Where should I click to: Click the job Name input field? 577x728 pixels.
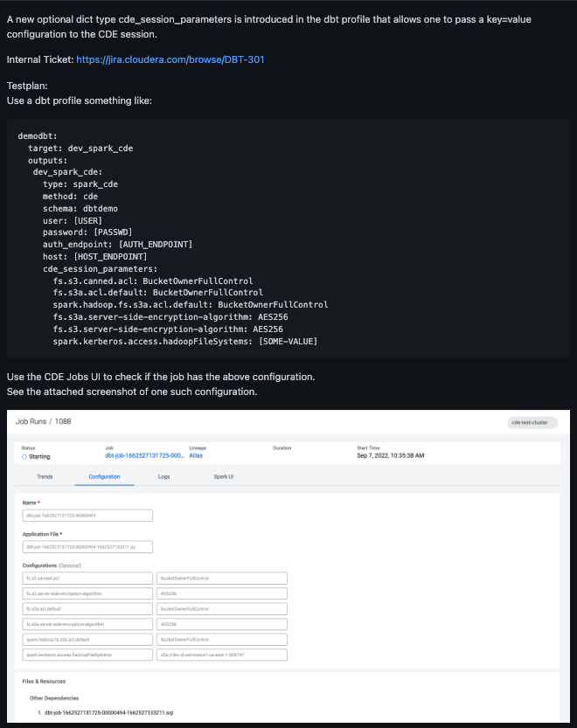coord(87,516)
